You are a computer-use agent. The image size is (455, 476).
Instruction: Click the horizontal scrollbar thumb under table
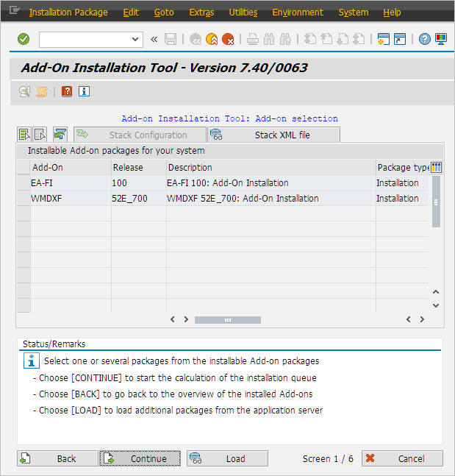click(x=228, y=319)
